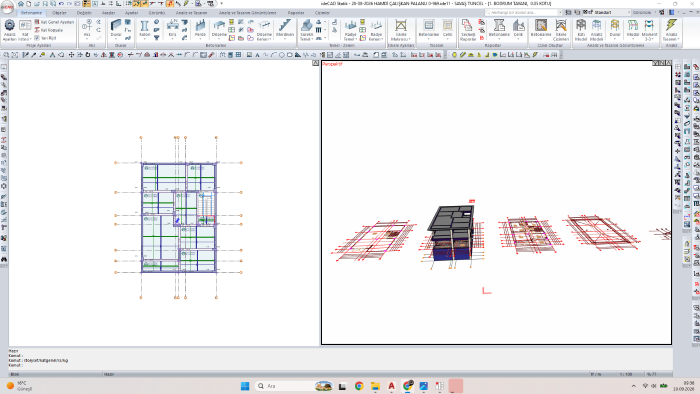Open İskele Çizimleri tool
This screenshot has width=700, height=394.
point(561,30)
